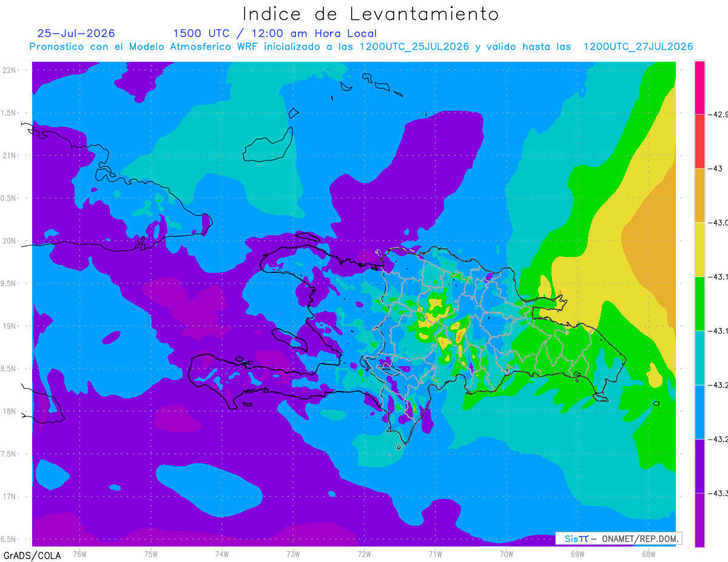Click the green swatch in the color legend
The image size is (728, 562).
pos(699,303)
